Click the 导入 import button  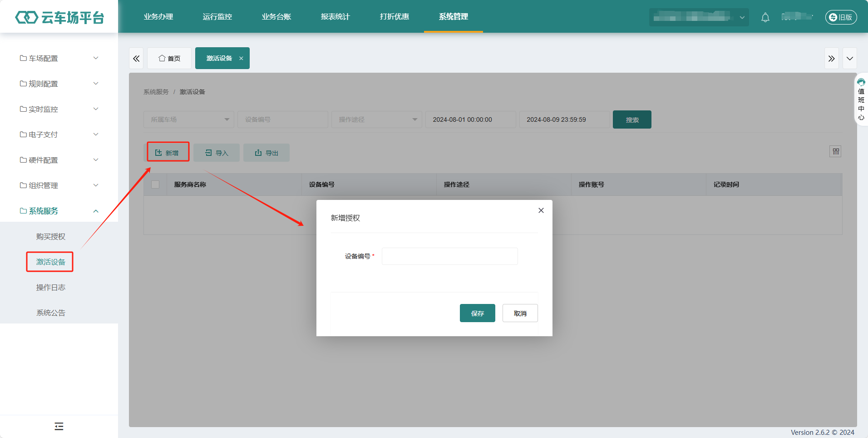click(217, 153)
